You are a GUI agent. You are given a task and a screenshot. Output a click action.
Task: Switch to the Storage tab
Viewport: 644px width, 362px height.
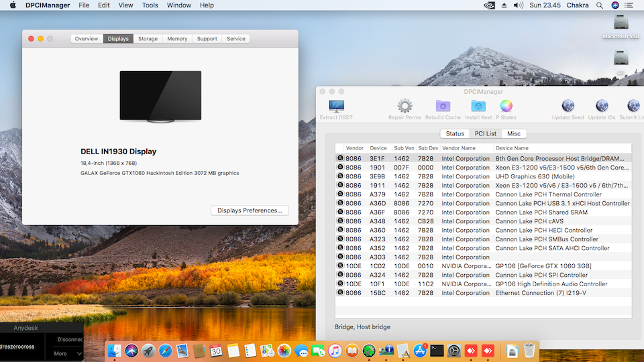click(x=148, y=39)
